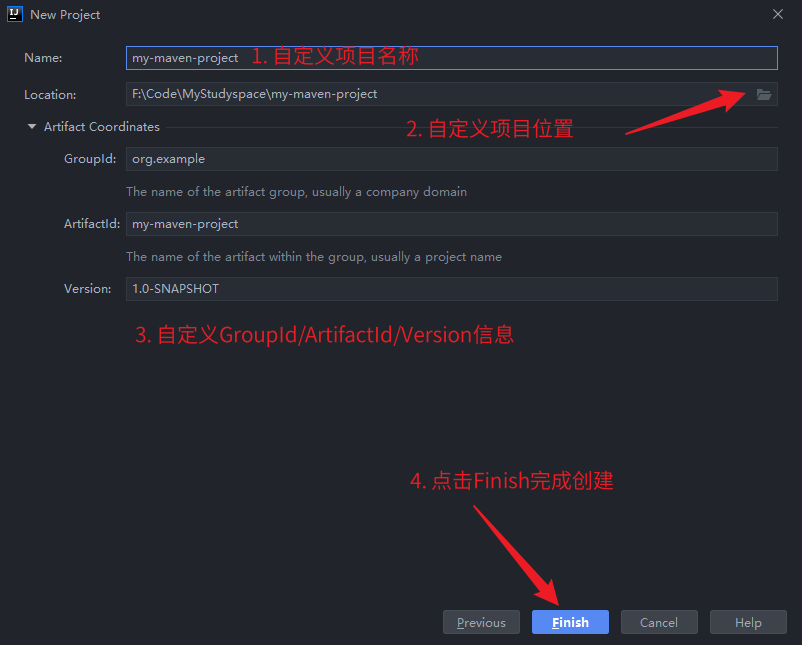Click the Version label
Viewport: 802px width, 645px height.
pos(87,289)
